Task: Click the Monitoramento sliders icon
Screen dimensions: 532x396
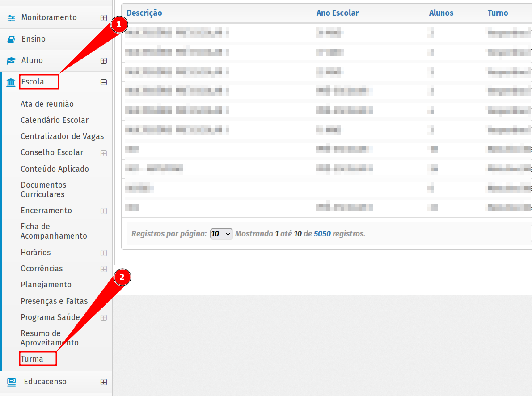Action: coord(11,18)
